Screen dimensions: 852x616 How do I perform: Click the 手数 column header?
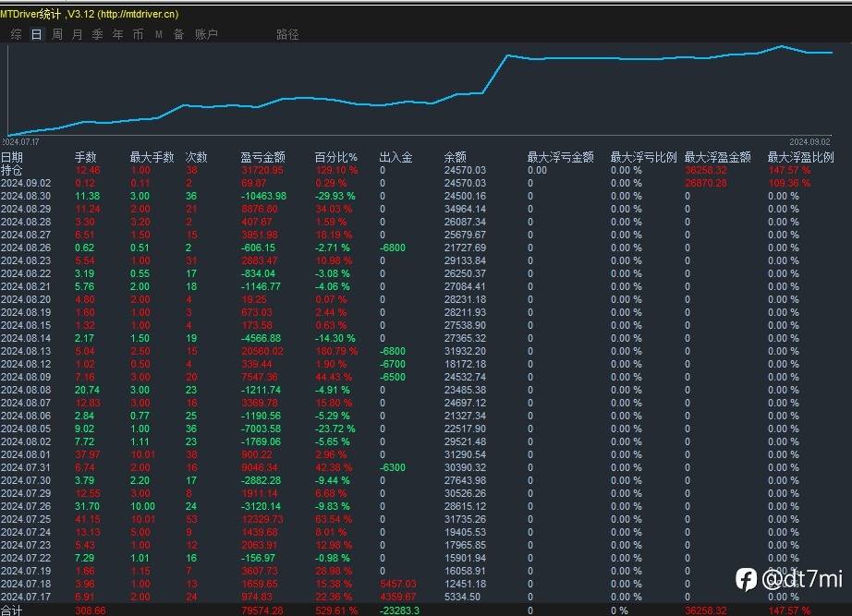tap(85, 158)
